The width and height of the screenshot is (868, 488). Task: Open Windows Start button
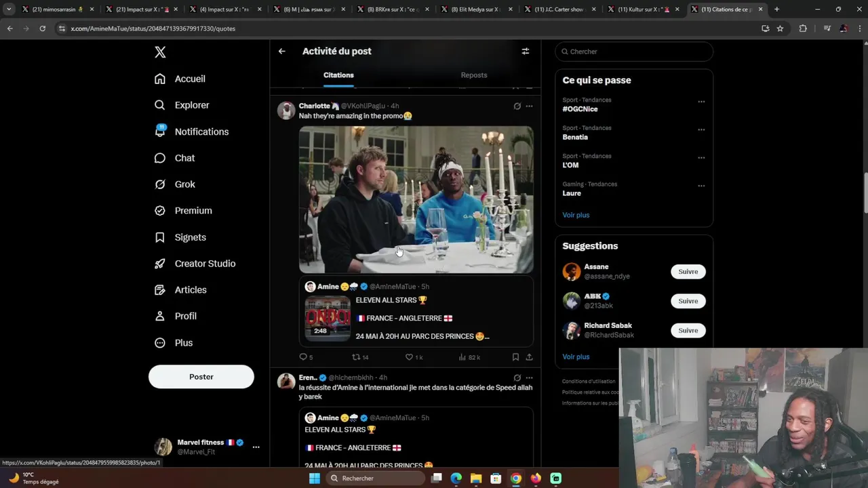pyautogui.click(x=314, y=478)
